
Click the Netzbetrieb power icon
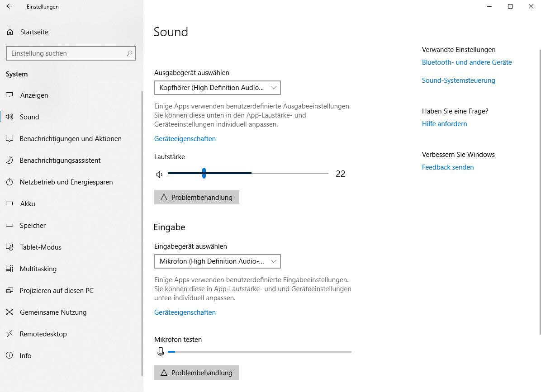click(x=9, y=182)
